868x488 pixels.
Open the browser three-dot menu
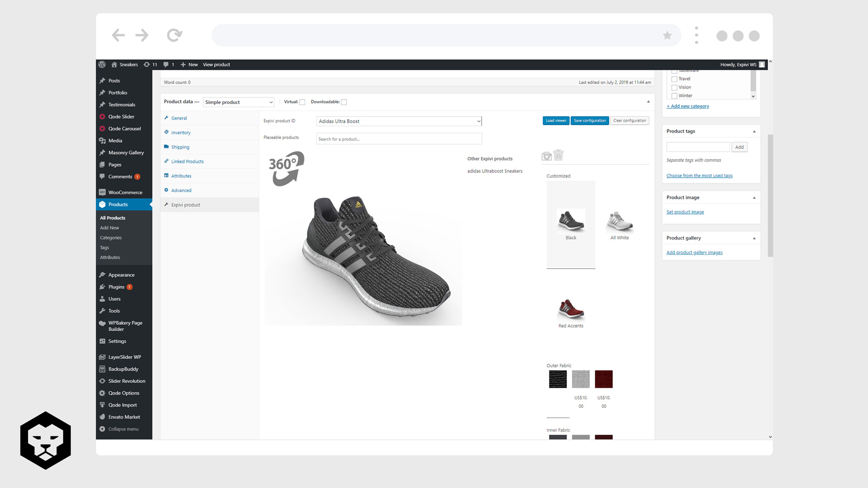(x=697, y=35)
